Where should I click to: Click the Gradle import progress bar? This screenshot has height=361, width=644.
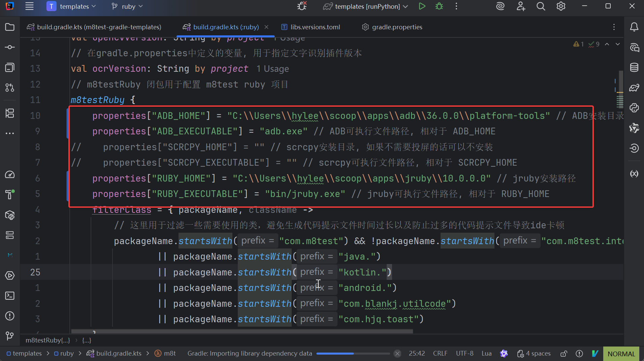pyautogui.click(x=353, y=354)
